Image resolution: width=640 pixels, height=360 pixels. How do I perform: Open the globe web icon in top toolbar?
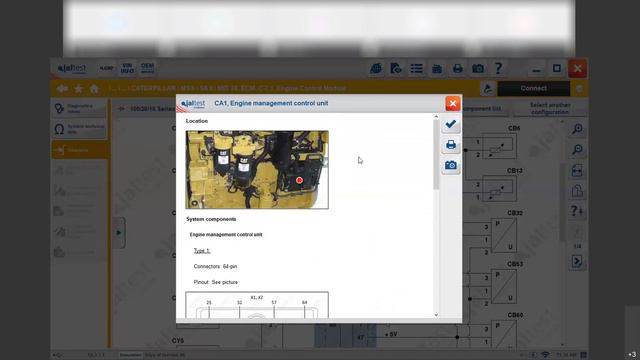[376, 69]
